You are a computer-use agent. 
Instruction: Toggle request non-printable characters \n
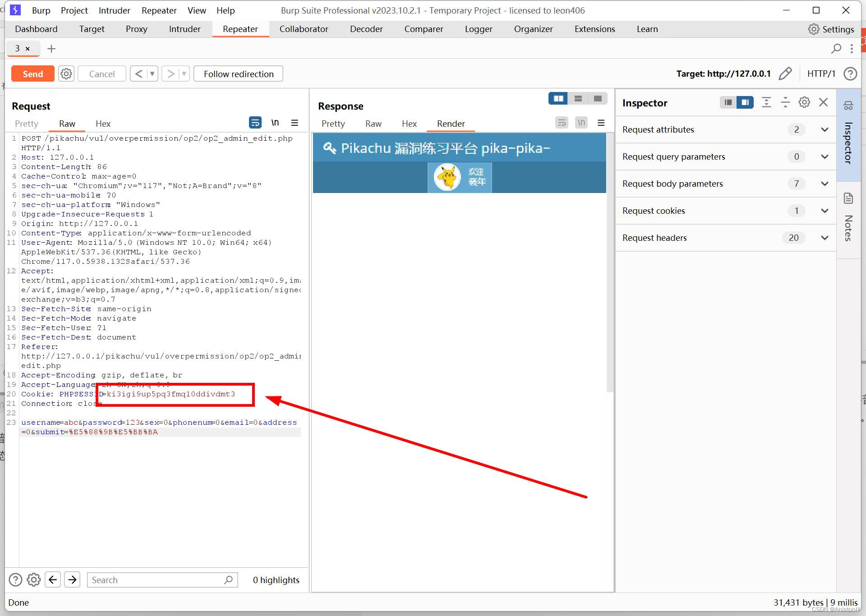pyautogui.click(x=275, y=123)
